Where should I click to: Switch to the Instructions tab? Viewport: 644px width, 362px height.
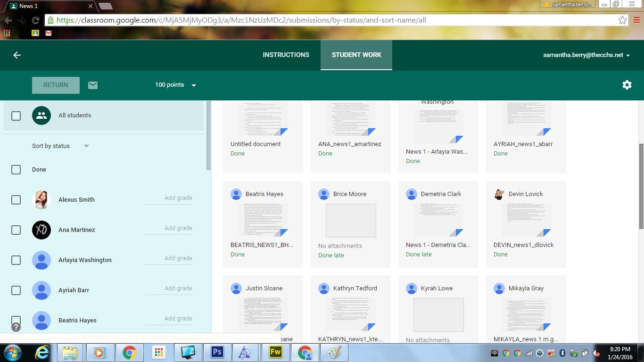286,55
